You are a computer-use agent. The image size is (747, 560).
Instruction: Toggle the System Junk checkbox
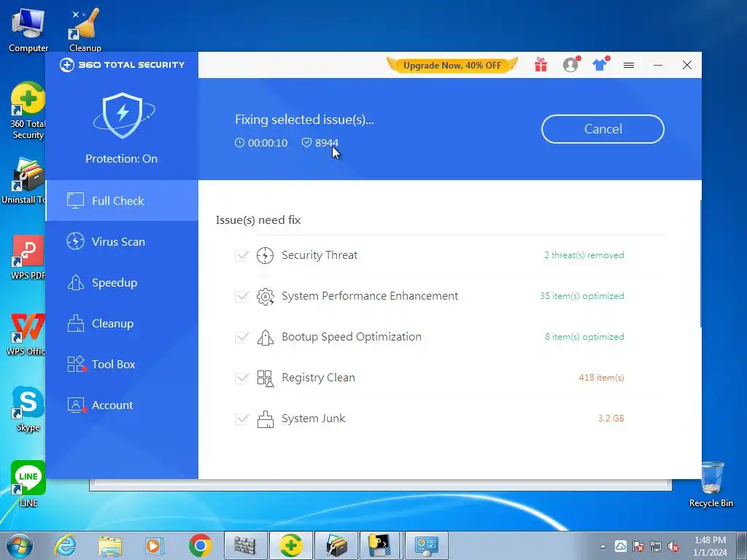pyautogui.click(x=241, y=419)
